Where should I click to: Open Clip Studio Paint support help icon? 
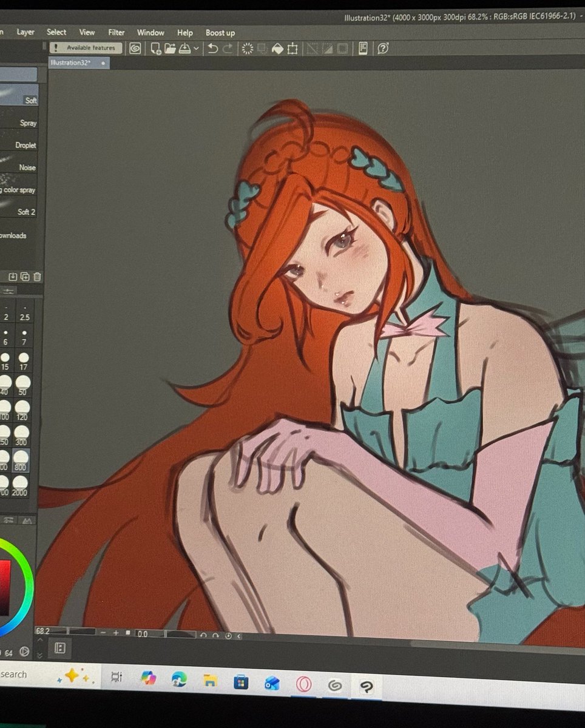click(x=383, y=49)
